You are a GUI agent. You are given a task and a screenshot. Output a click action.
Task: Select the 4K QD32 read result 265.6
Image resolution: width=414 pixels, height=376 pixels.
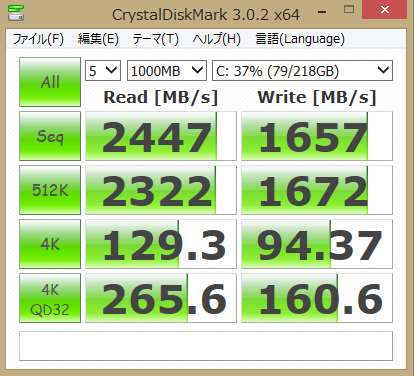pyautogui.click(x=161, y=298)
